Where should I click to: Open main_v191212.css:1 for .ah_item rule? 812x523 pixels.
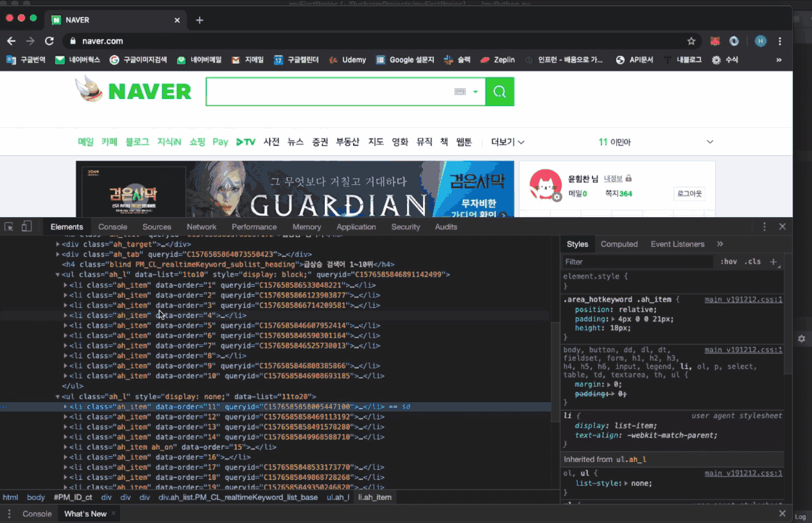coord(743,299)
